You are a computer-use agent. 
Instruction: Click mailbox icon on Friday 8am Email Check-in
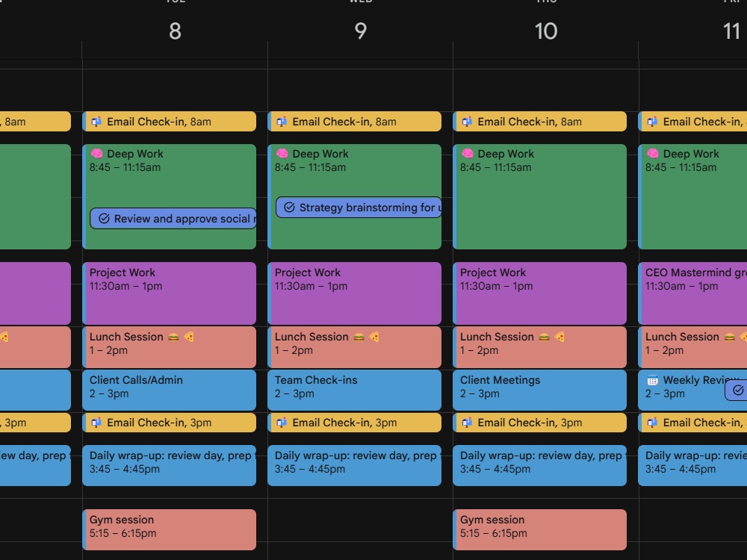pyautogui.click(x=653, y=122)
